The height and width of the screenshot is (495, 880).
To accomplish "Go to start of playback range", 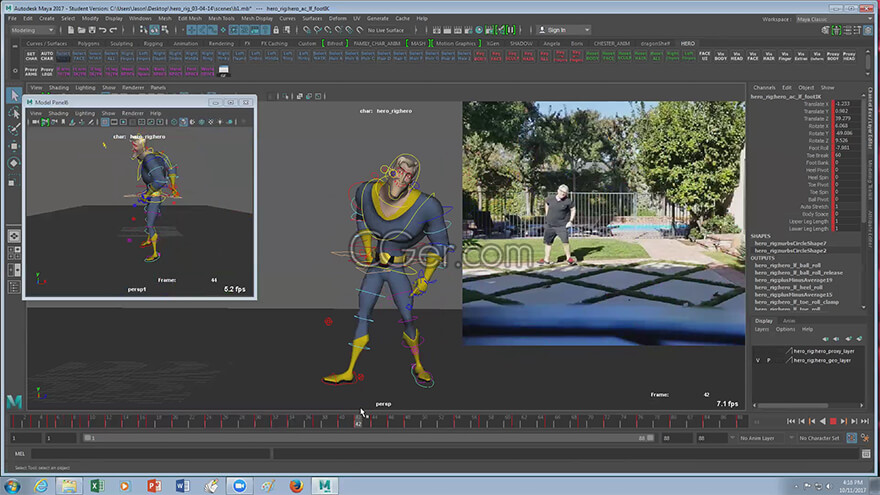I will [791, 421].
